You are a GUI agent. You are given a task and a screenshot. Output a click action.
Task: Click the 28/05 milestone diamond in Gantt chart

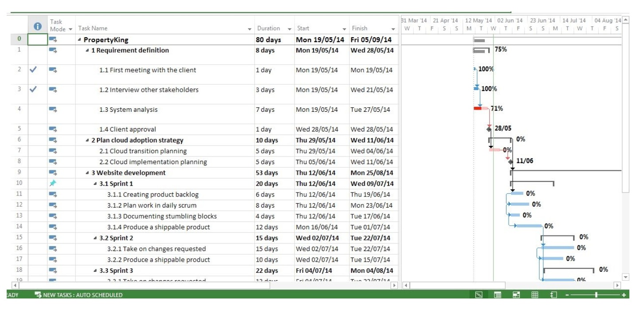click(x=489, y=129)
